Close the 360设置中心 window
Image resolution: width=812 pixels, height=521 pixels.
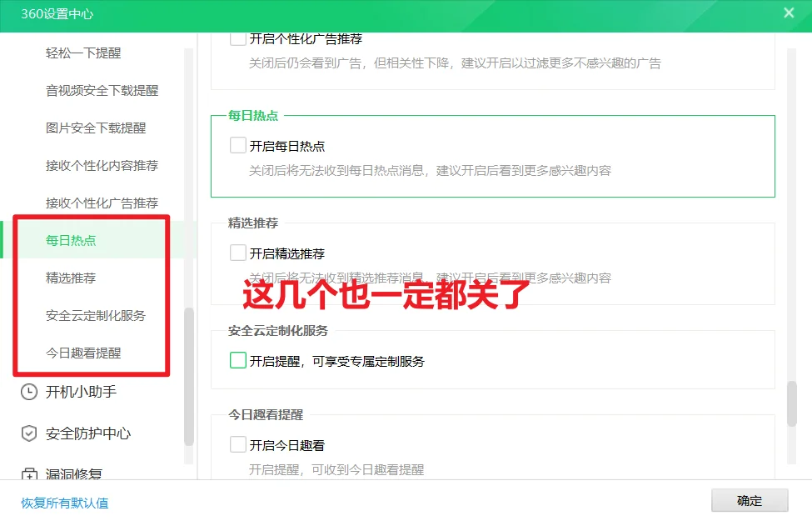tap(789, 13)
